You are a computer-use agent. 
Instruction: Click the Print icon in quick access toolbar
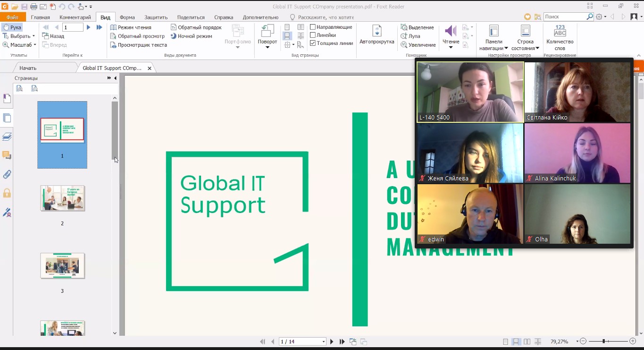coord(33,5)
